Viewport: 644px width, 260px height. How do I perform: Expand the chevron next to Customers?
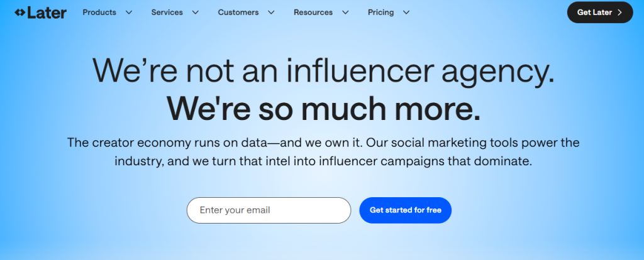[271, 13]
